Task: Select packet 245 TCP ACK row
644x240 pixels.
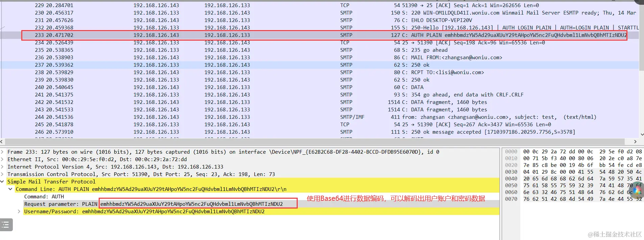Action: (320, 125)
